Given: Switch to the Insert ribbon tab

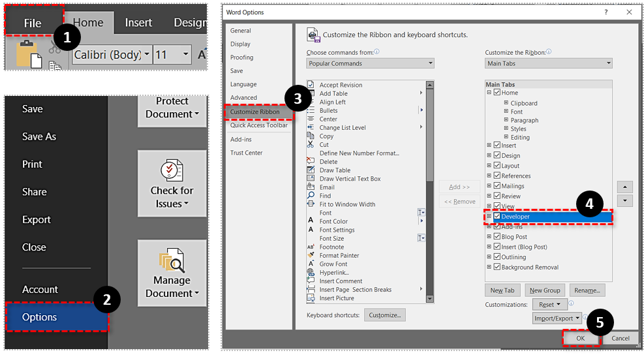Looking at the screenshot, I should click(138, 23).
